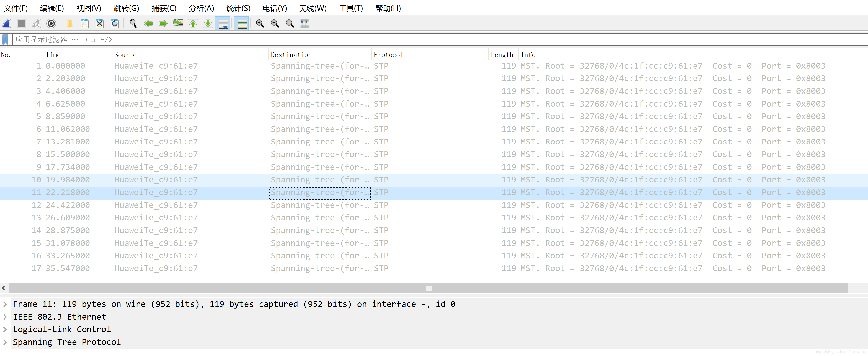Viewport: 868px width, 356px height.
Task: Sort by the Source column header
Action: coord(190,55)
